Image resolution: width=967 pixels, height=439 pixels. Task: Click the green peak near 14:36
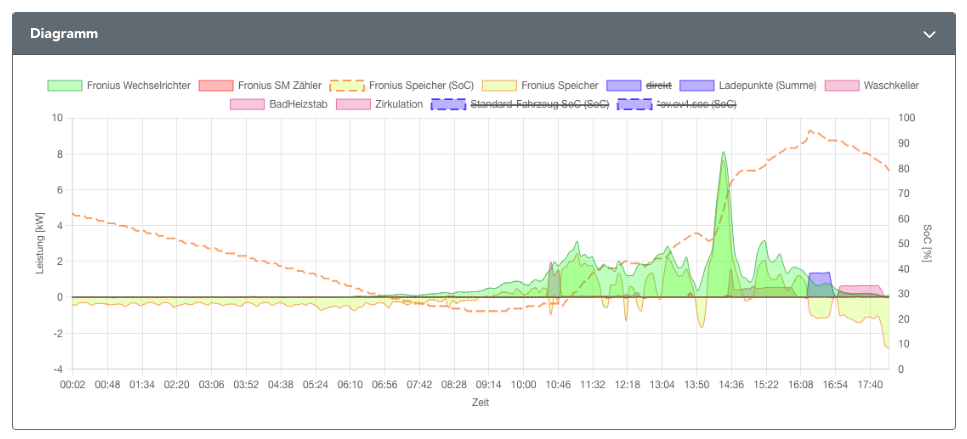click(x=723, y=156)
